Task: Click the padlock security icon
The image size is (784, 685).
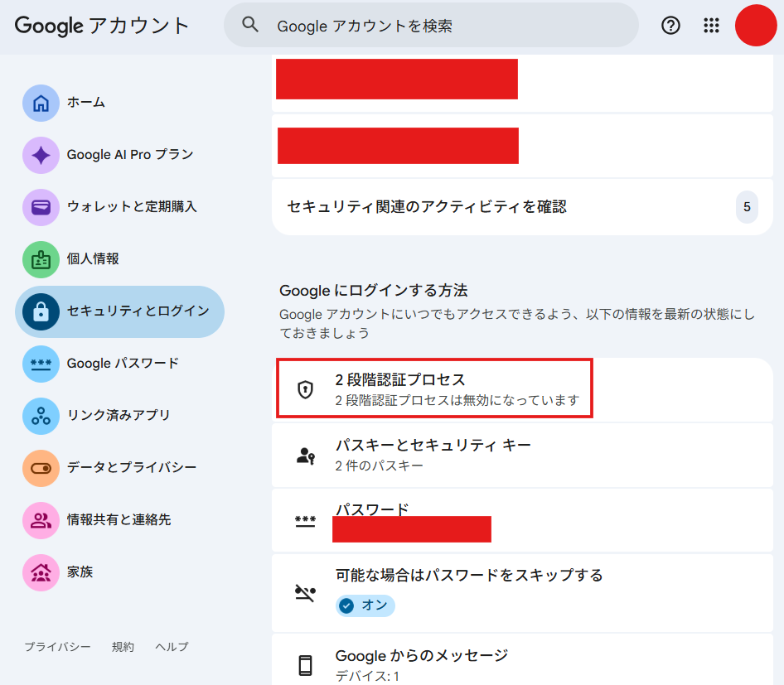Action: [x=41, y=311]
